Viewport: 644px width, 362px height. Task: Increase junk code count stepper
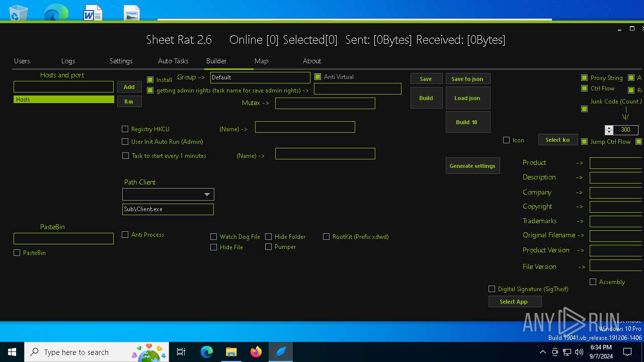[609, 128]
